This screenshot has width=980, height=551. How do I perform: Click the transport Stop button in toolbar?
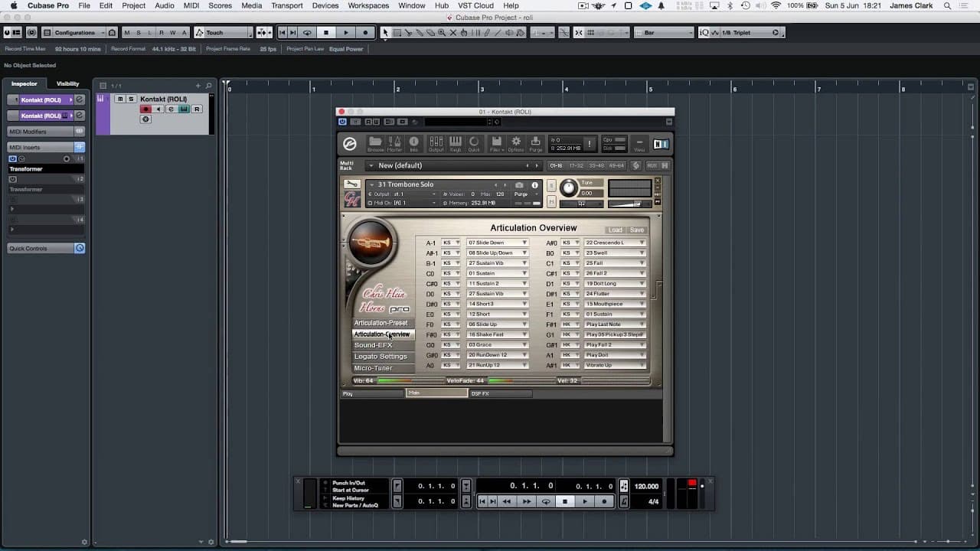point(326,33)
